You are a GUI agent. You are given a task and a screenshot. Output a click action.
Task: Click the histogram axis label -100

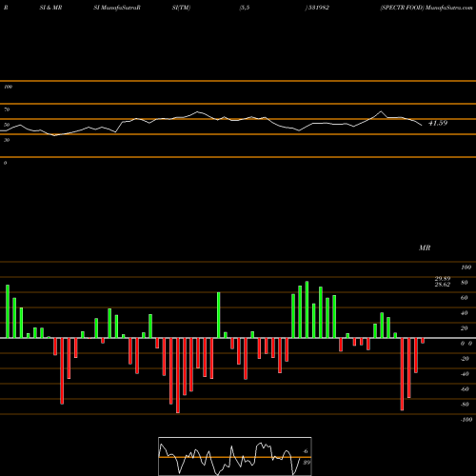pos(466,420)
